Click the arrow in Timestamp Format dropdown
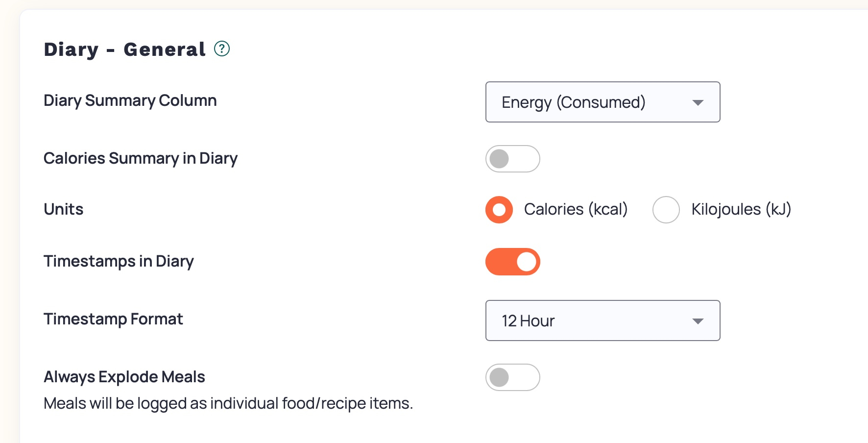This screenshot has width=868, height=443. (x=698, y=321)
